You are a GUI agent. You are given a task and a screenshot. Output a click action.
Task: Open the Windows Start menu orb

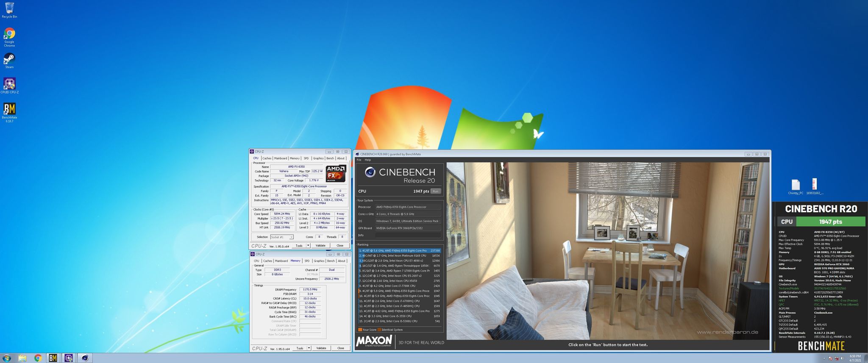[7, 358]
